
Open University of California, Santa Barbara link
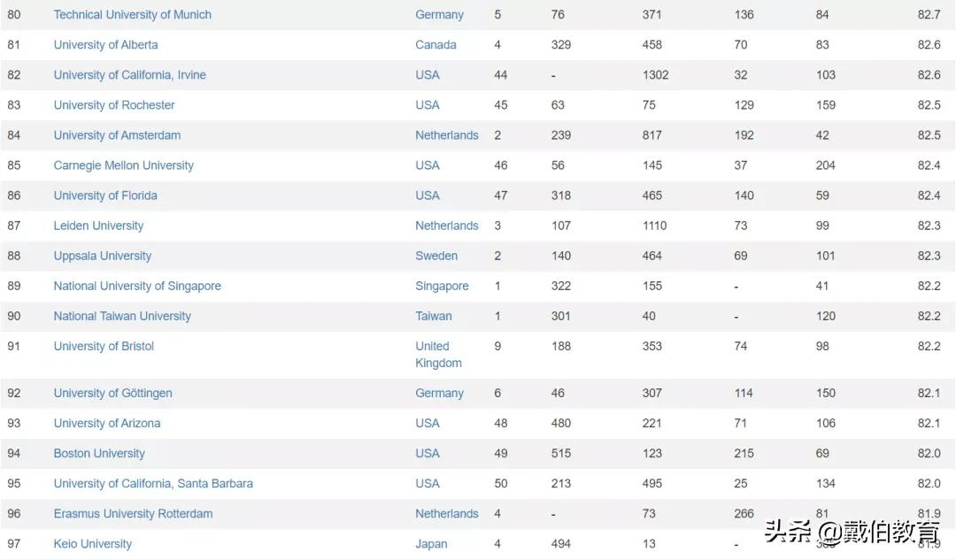coord(153,483)
